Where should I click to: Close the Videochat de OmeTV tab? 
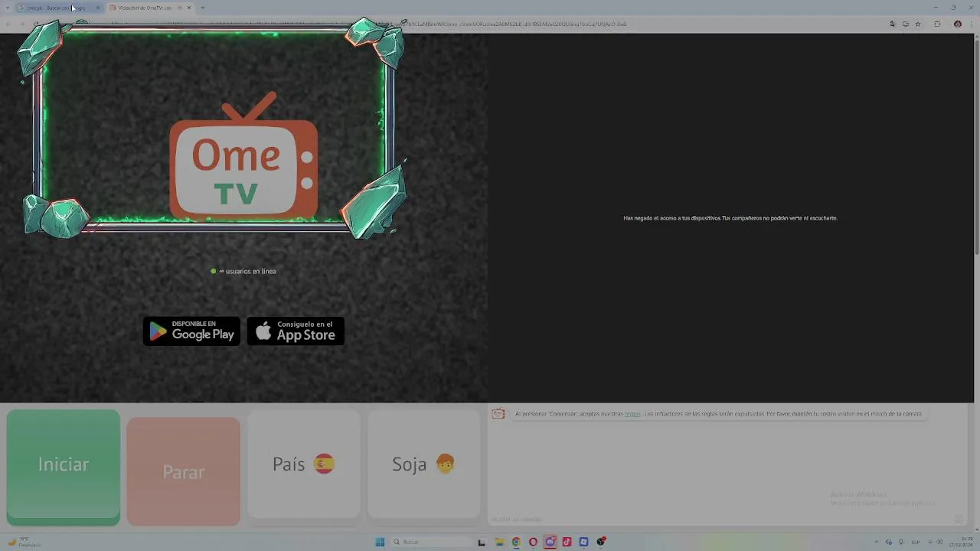click(x=188, y=8)
